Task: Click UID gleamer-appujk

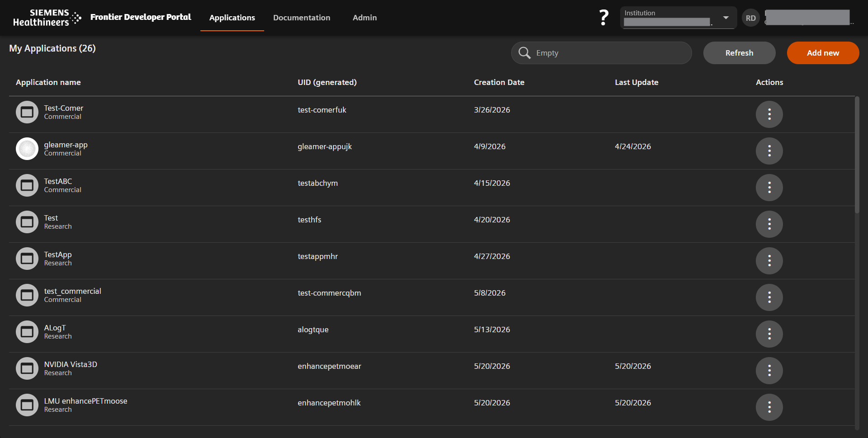Action: click(x=324, y=146)
